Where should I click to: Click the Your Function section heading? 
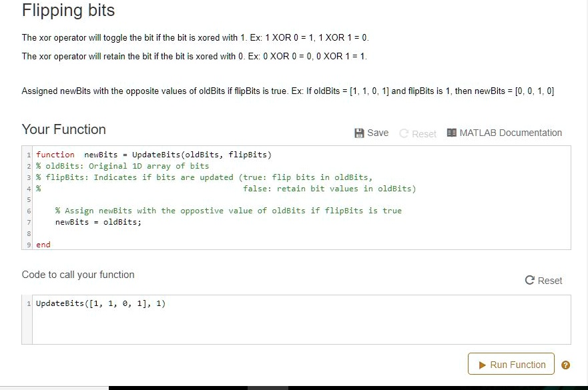(63, 129)
